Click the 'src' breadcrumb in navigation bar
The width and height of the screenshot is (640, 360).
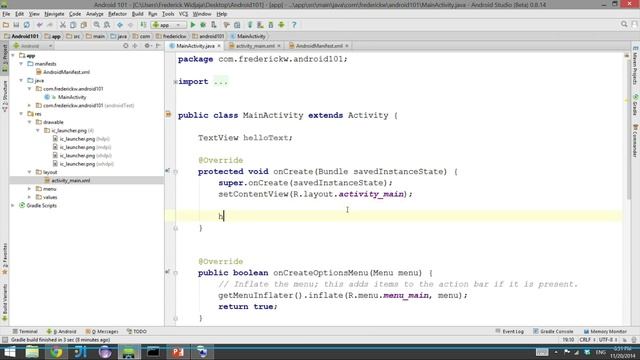click(73, 36)
